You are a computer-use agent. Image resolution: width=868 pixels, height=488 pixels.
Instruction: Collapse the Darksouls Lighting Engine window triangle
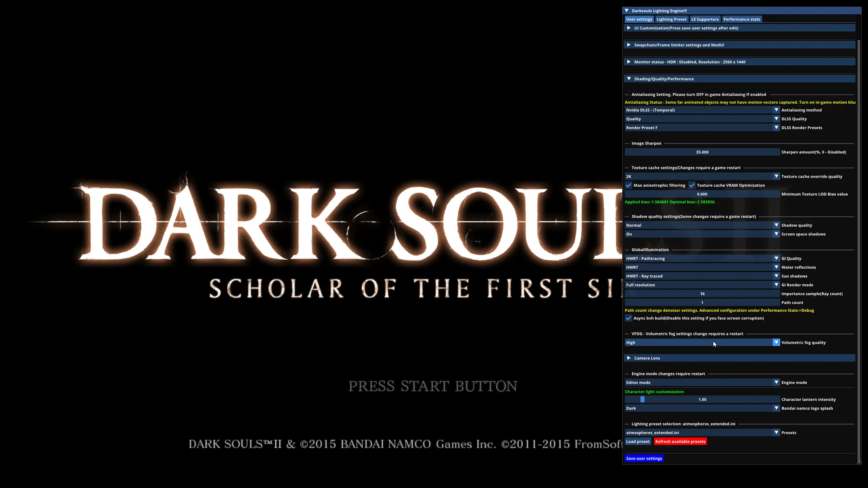coord(627,11)
